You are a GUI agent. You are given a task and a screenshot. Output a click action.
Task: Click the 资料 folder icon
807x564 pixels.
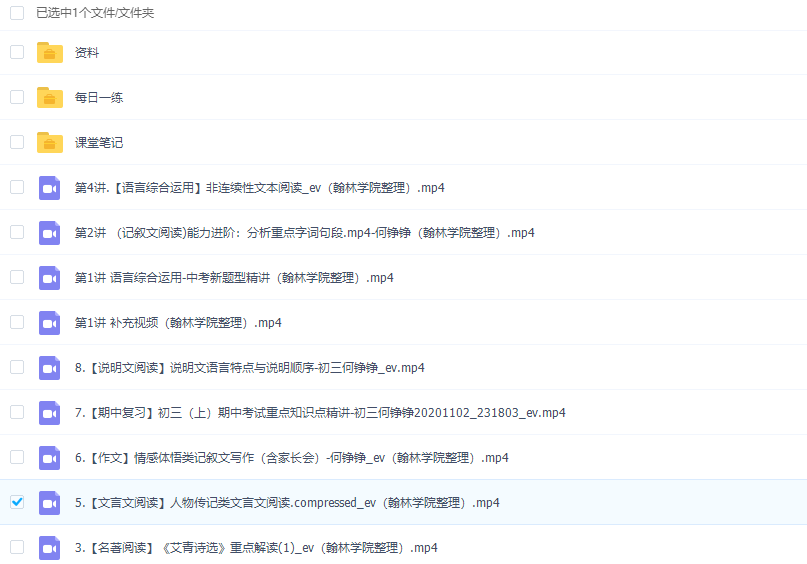click(x=49, y=53)
